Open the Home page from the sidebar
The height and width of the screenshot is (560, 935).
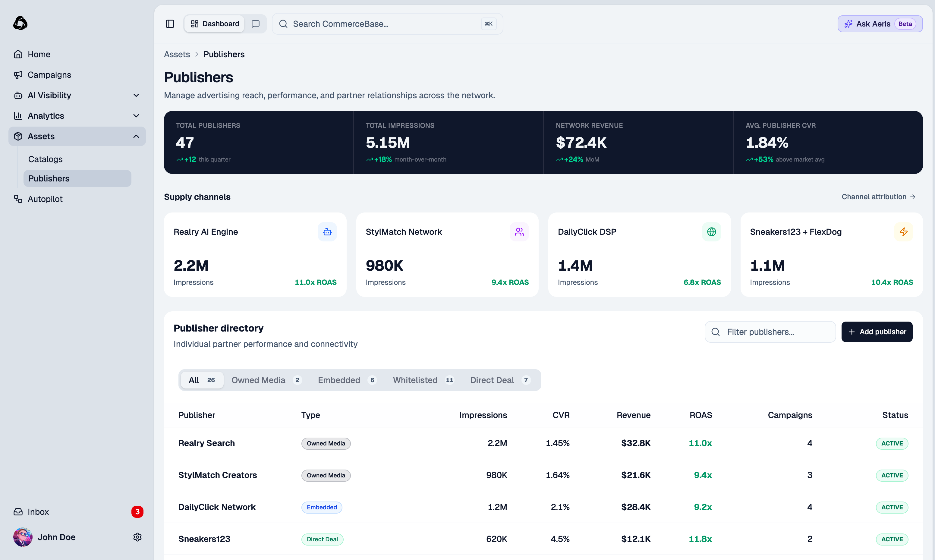click(39, 54)
